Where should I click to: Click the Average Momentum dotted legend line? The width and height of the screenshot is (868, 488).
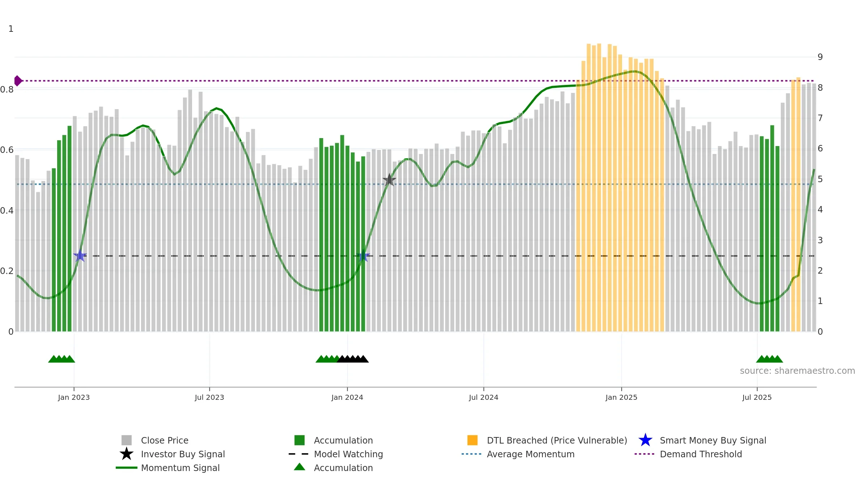(472, 454)
